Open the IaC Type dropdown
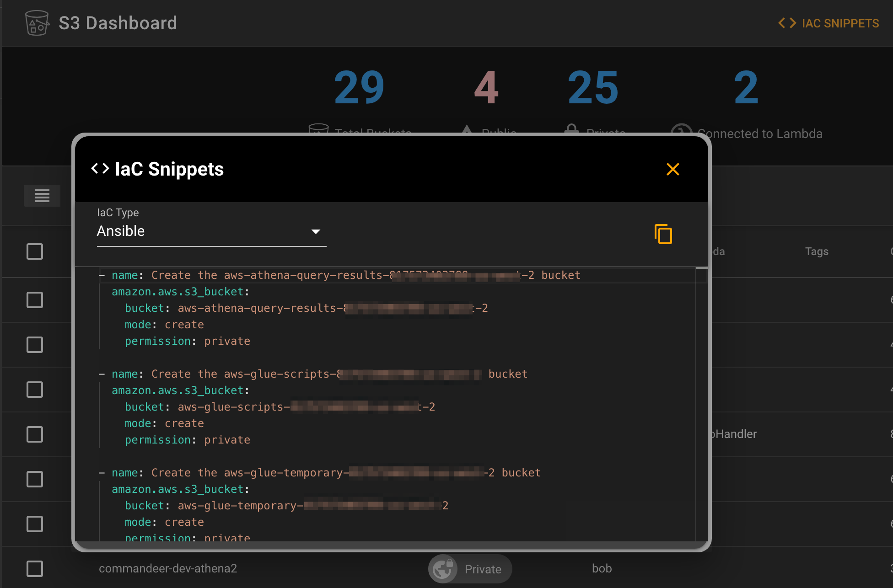This screenshot has width=893, height=588. [x=211, y=231]
